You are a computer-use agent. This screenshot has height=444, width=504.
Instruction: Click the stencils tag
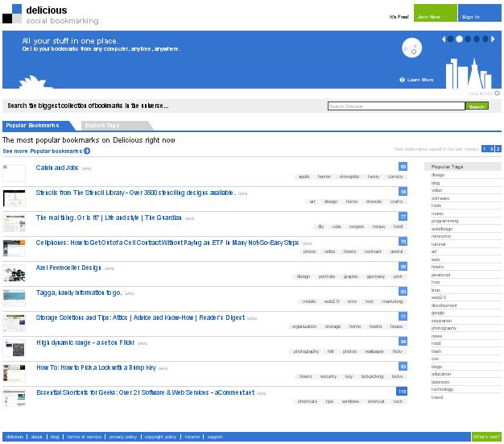pos(374,201)
